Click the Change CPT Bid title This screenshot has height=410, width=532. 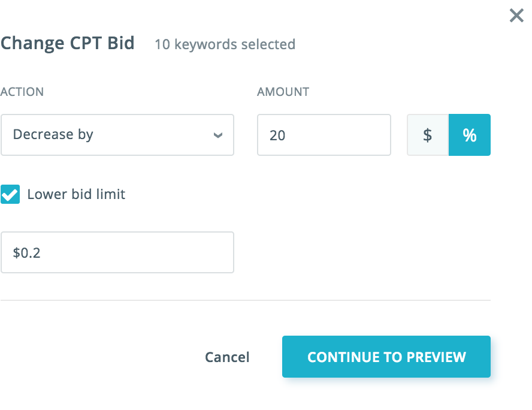coord(67,43)
